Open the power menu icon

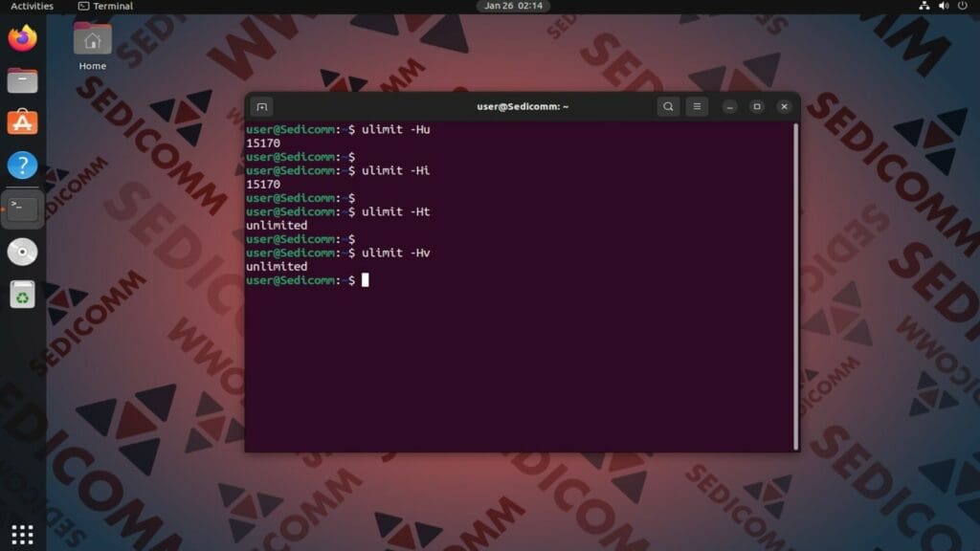[x=963, y=6]
